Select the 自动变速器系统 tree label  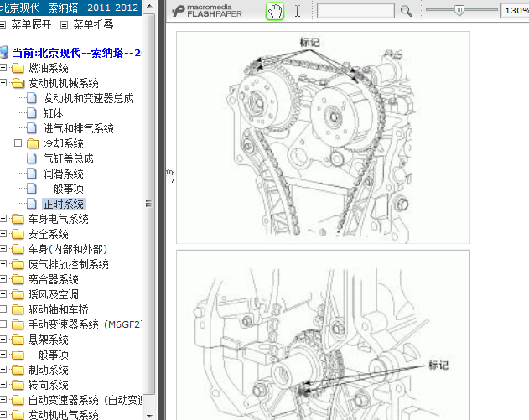click(x=85, y=400)
